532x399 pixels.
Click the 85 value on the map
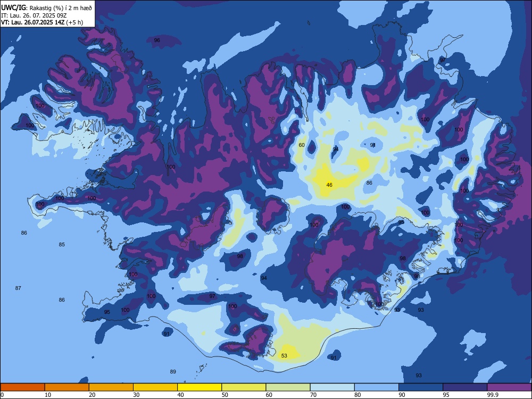(x=62, y=244)
